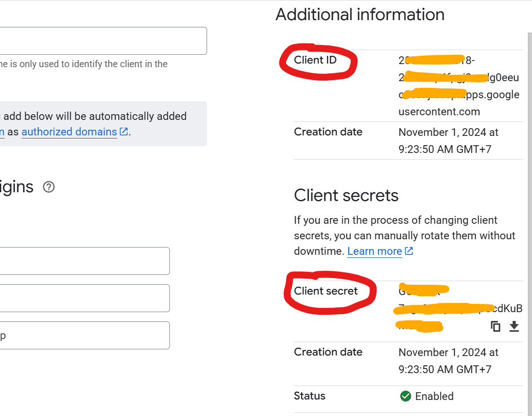Open the authorized domains link

point(69,132)
